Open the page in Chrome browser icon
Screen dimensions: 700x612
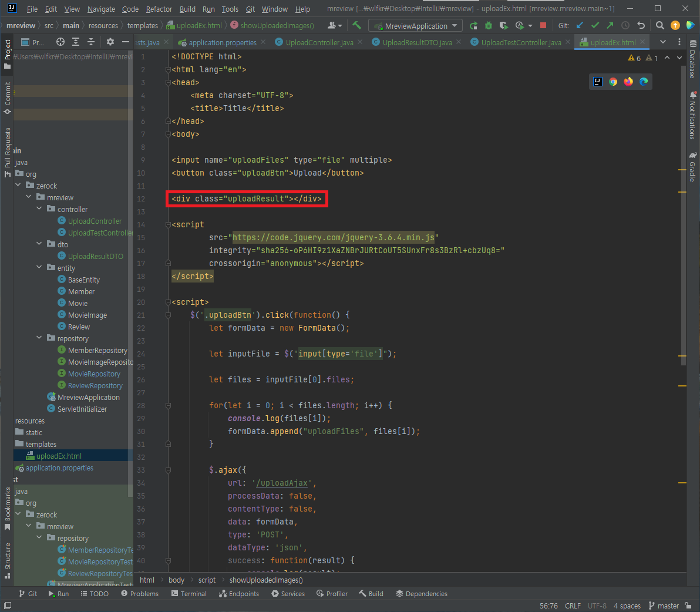pos(613,81)
